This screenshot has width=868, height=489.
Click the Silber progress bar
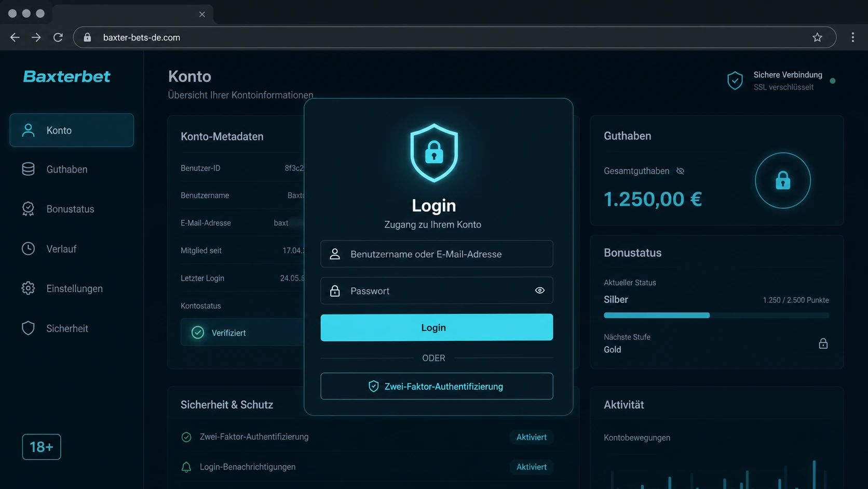(716, 315)
